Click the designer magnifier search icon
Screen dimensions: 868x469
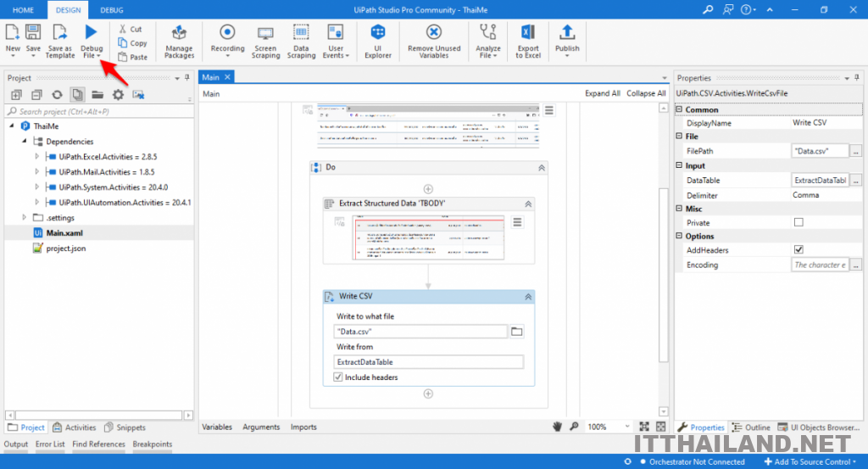point(574,427)
